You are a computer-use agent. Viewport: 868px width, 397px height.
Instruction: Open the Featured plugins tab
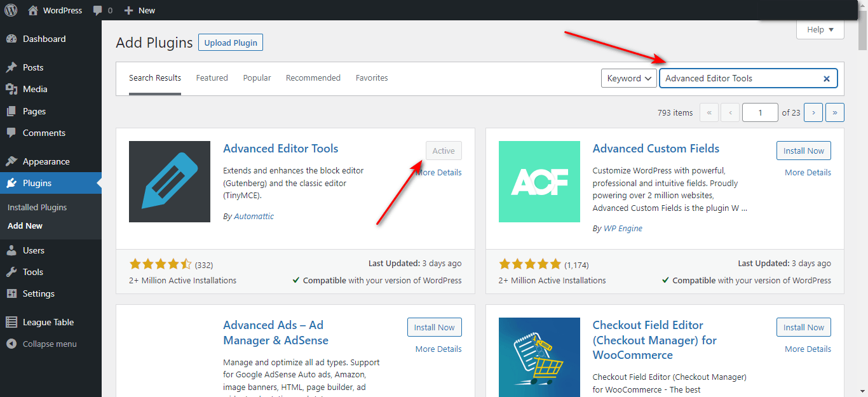pos(212,77)
